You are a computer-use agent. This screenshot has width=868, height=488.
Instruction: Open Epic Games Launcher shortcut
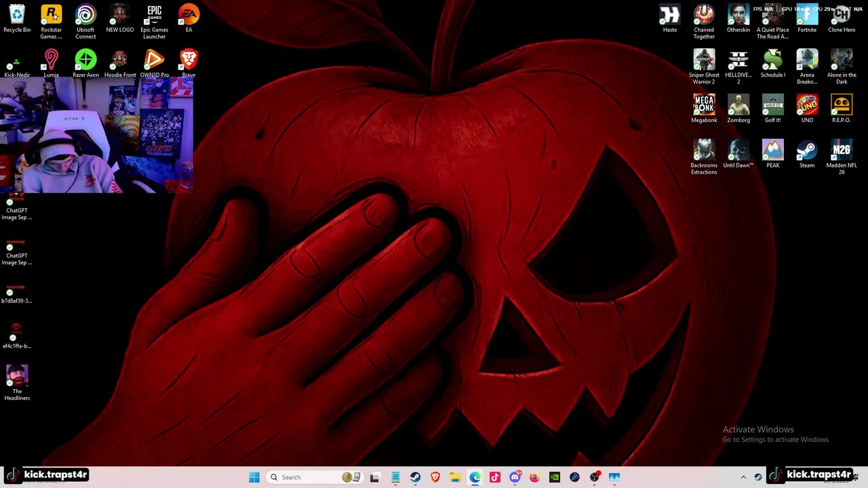(x=154, y=22)
